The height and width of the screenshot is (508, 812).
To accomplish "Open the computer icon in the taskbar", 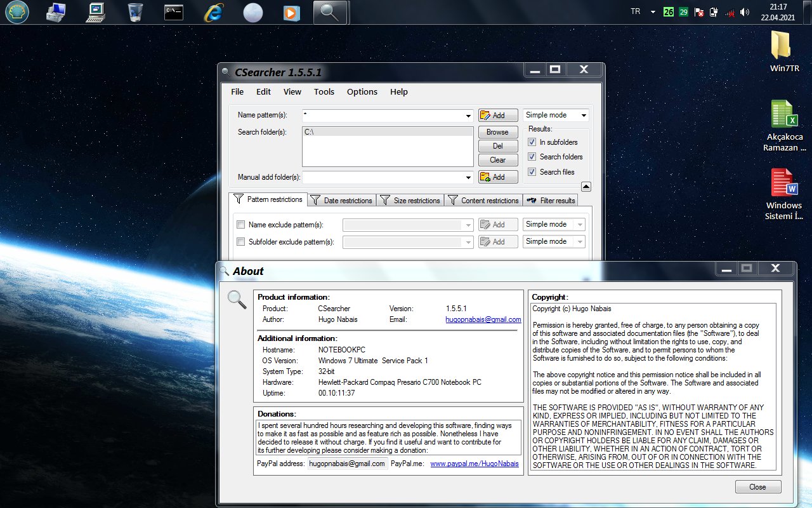I will 96,12.
